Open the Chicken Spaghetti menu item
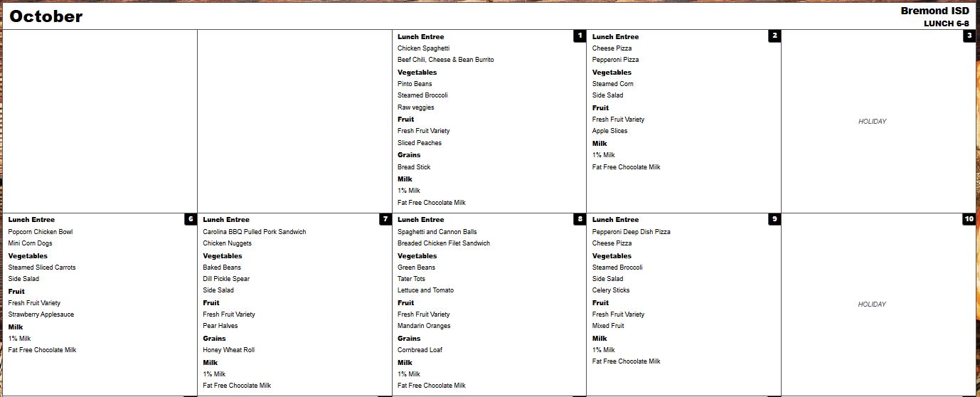This screenshot has width=980, height=397. coord(423,48)
